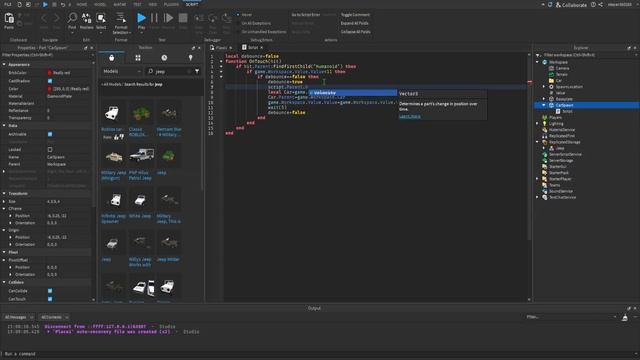Click the Color property red swatch

pyautogui.click(x=50, y=89)
